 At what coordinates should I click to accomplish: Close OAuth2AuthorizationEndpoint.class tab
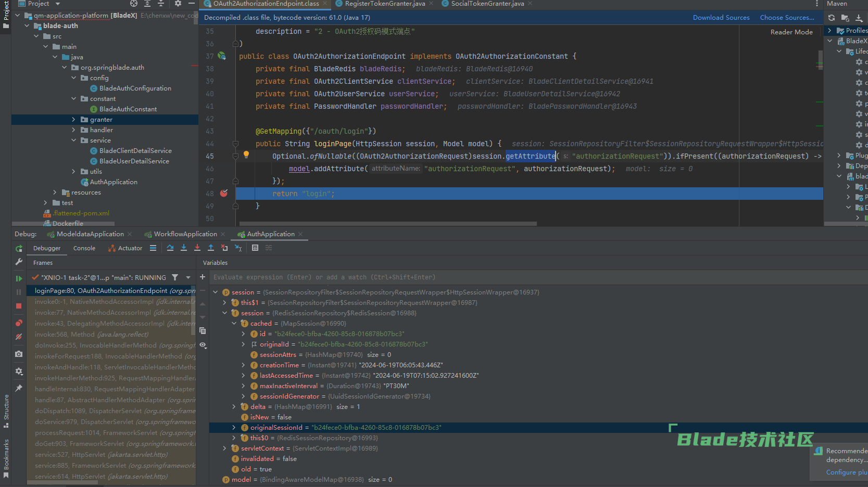[325, 4]
